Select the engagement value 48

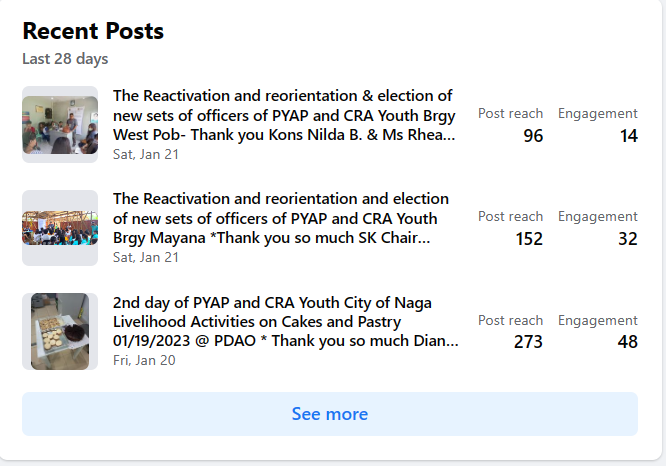627,342
